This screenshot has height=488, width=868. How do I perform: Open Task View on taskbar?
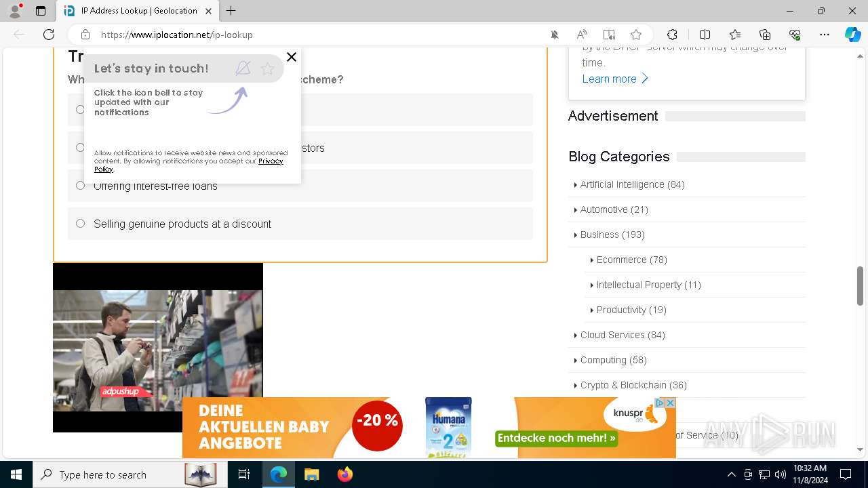pyautogui.click(x=244, y=474)
